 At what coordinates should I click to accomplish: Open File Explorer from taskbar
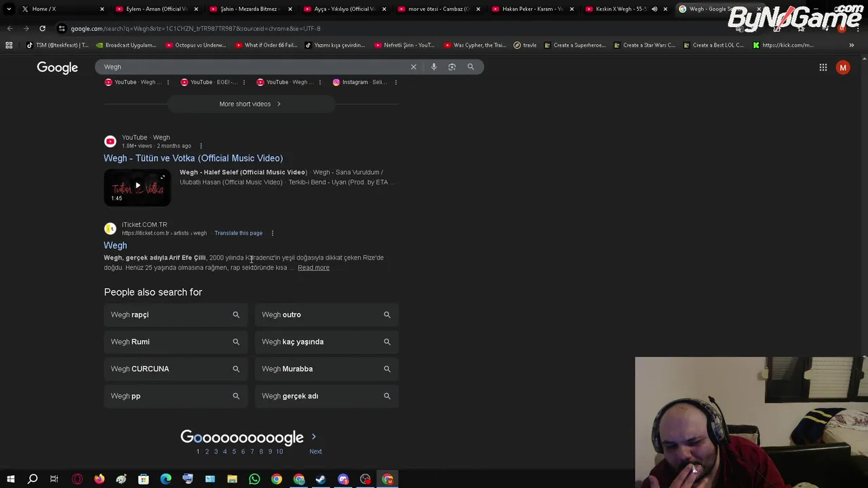[232, 479]
